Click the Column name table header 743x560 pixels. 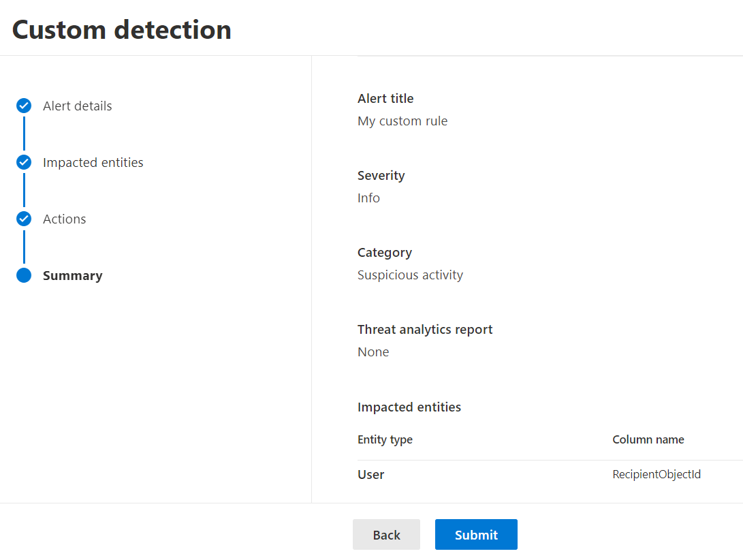(648, 439)
